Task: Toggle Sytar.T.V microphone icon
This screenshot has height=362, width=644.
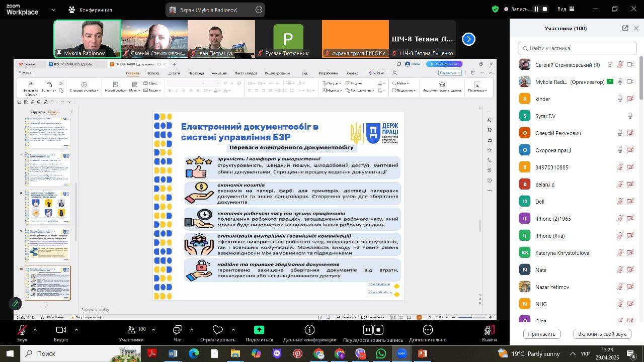Action: click(630, 116)
